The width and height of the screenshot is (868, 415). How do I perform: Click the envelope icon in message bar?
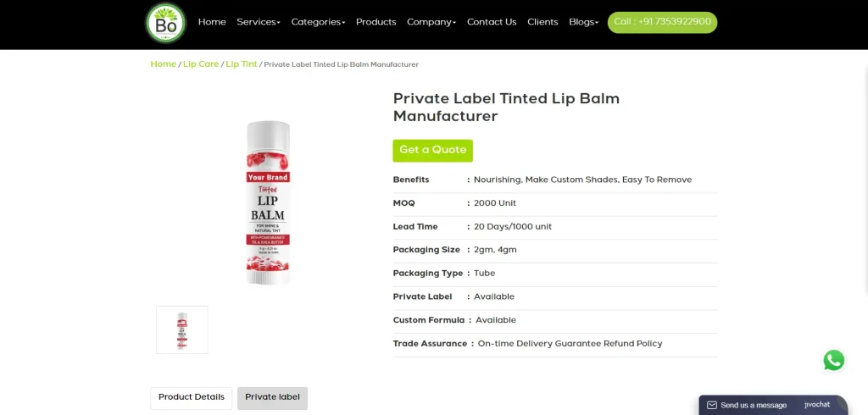click(x=712, y=405)
